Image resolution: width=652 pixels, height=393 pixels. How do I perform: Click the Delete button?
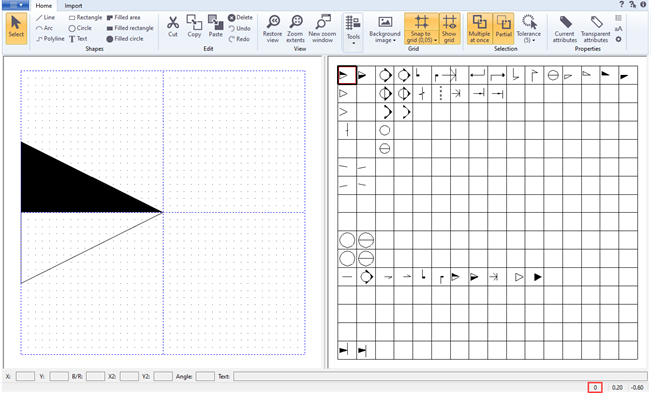click(240, 17)
